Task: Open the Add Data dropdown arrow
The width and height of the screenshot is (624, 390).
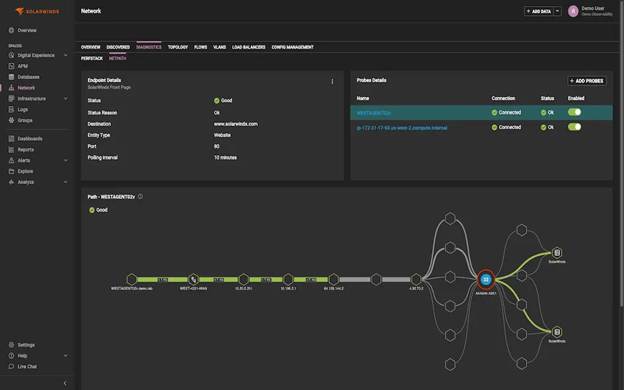Action: click(557, 11)
